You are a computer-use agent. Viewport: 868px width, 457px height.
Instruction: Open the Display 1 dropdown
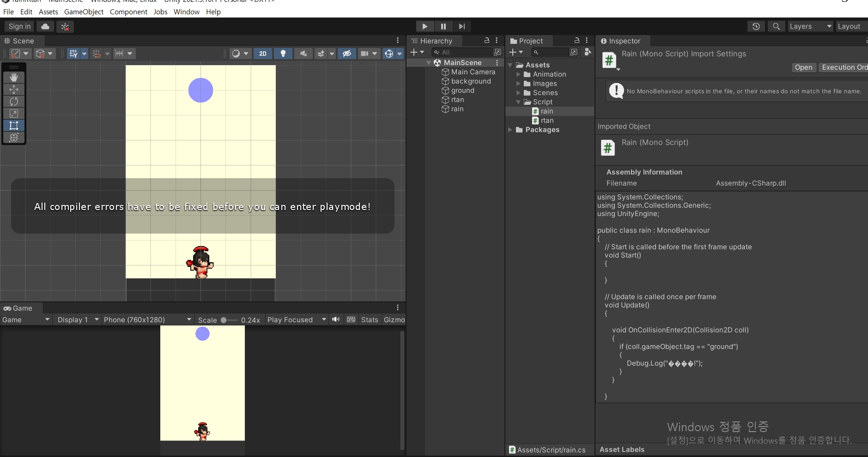pos(77,319)
